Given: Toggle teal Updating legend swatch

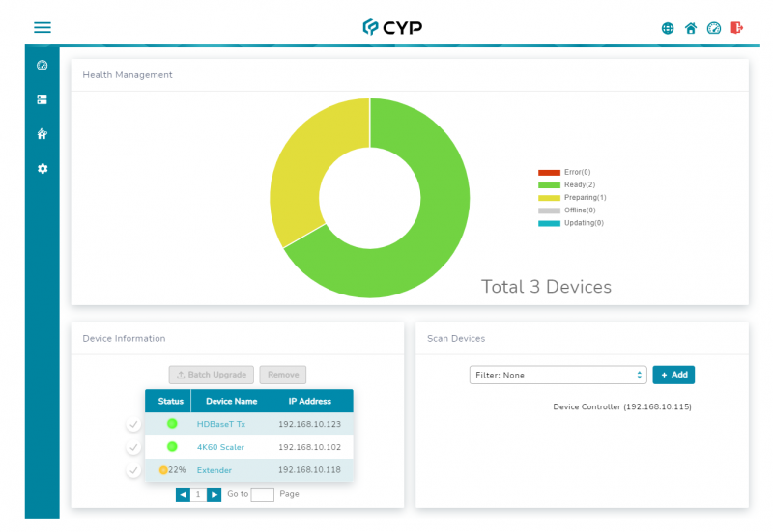Looking at the screenshot, I should click(x=549, y=224).
